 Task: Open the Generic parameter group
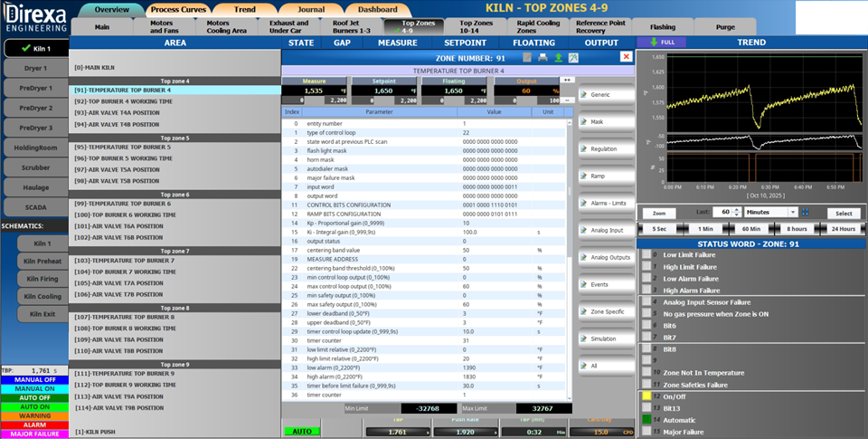606,95
